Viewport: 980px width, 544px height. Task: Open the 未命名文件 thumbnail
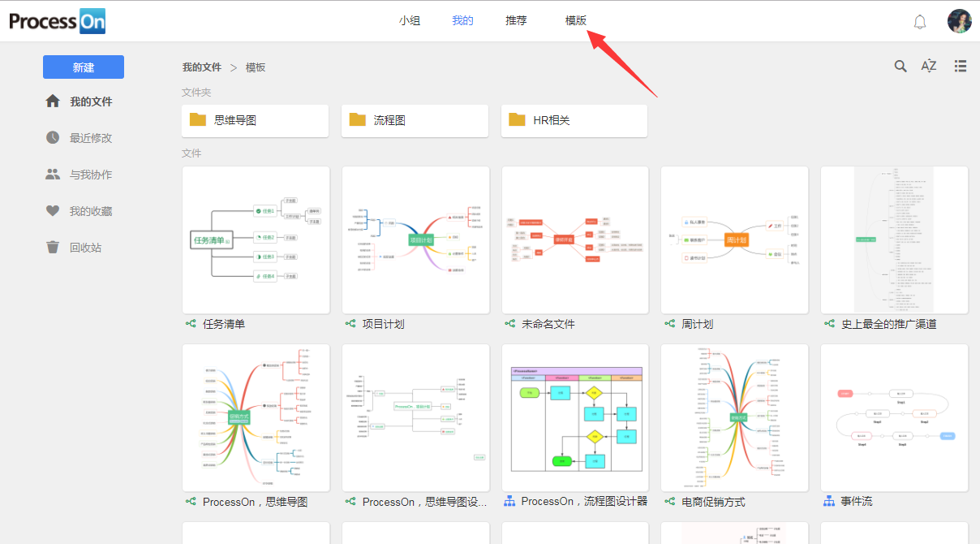click(575, 240)
